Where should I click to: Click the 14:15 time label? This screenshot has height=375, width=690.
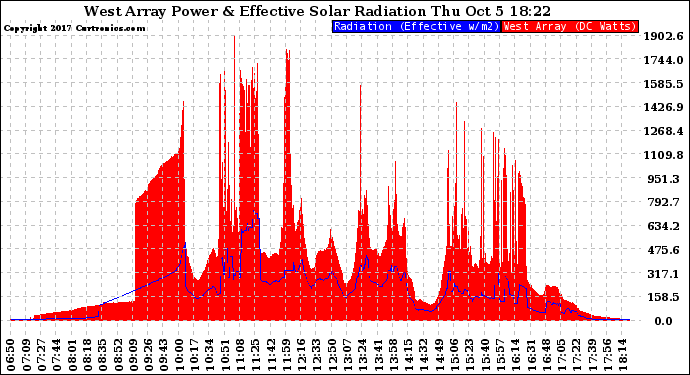pyautogui.click(x=409, y=355)
